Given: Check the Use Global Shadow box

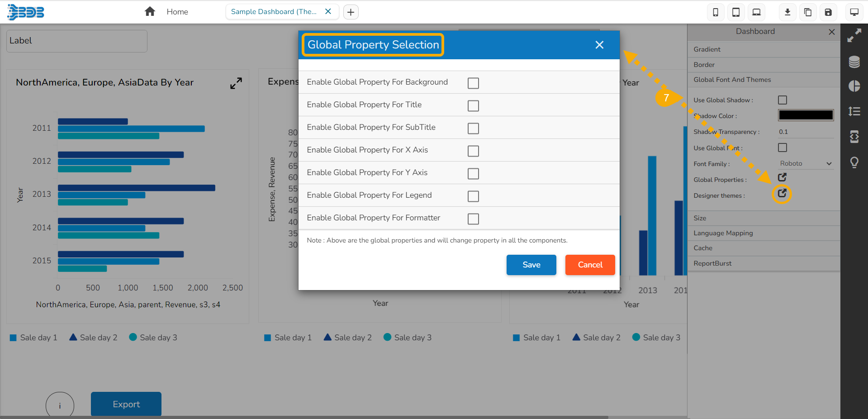Looking at the screenshot, I should click(x=783, y=100).
